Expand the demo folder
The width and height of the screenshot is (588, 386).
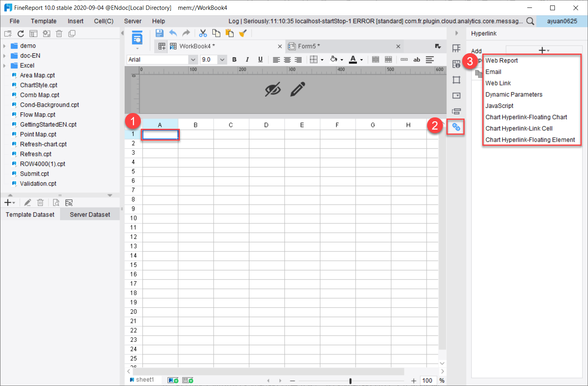pos(4,46)
